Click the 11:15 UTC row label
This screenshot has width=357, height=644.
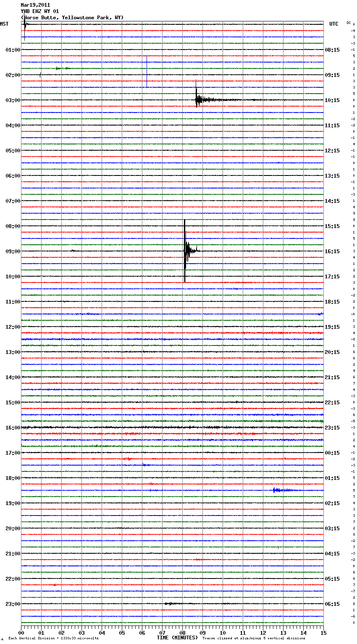click(x=332, y=126)
